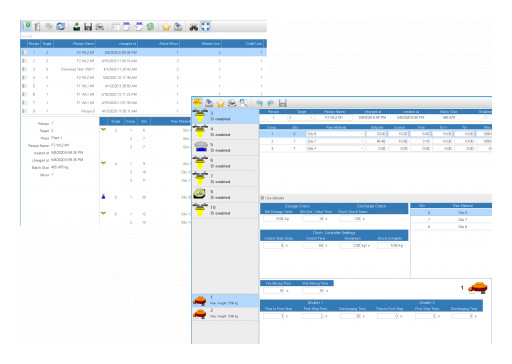This screenshot has height=364, width=512.
Task: Click the Active Mixer column header
Action: [x=159, y=44]
